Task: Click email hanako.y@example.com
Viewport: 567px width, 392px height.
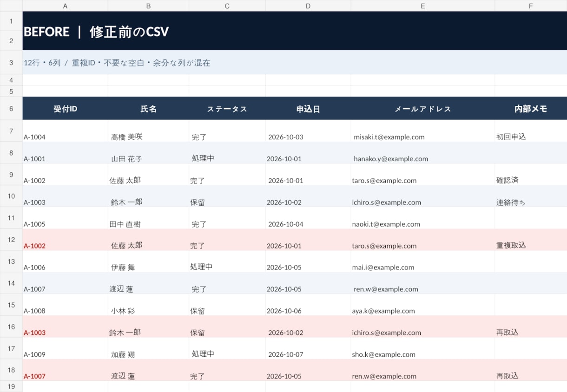Action: click(391, 159)
